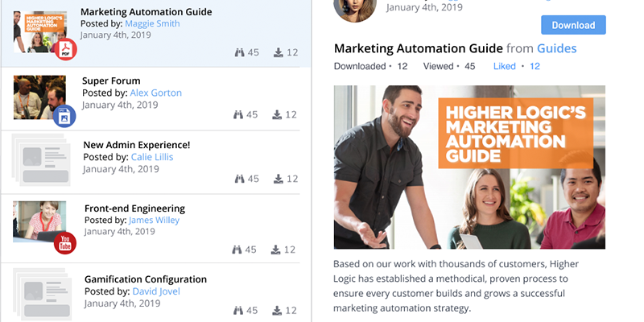Click the Marketing Automation Guide detail heading

(x=418, y=48)
